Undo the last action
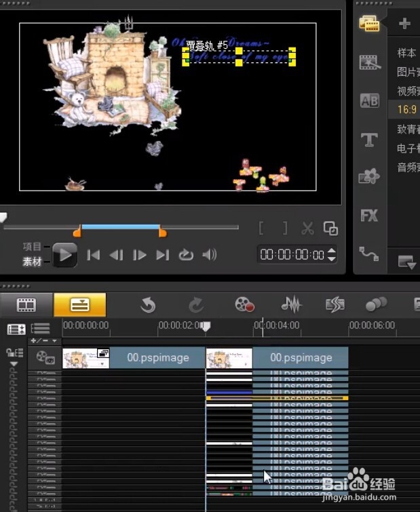420x512 pixels. point(148,305)
